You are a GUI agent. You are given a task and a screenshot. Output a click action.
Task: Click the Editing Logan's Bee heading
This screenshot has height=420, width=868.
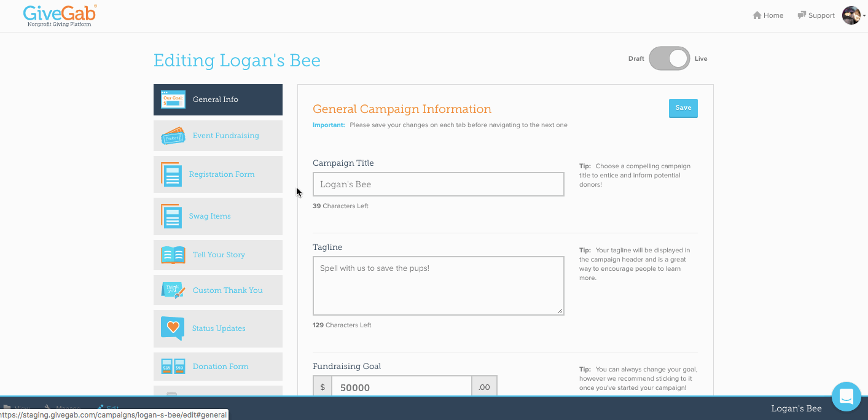(237, 60)
